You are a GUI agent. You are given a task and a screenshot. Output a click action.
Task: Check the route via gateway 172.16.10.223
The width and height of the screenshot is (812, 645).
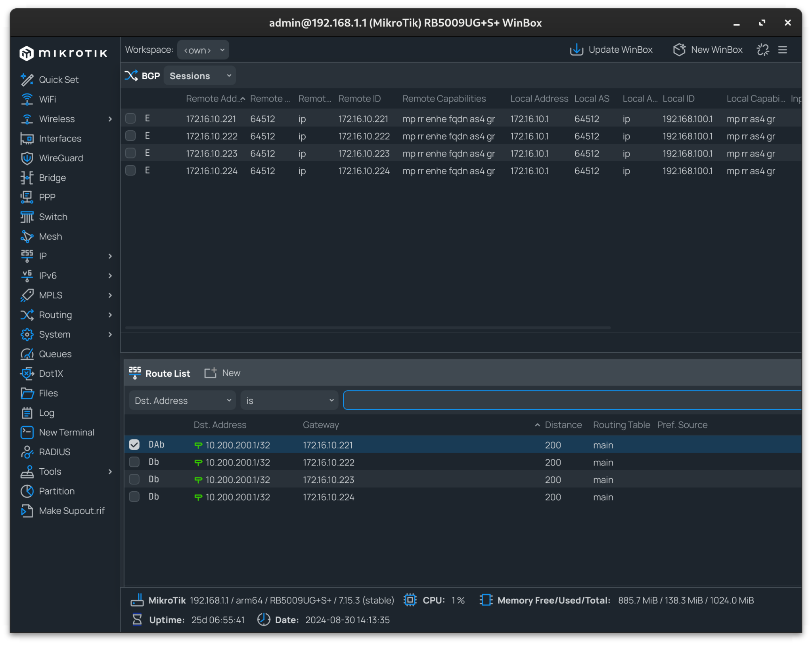pyautogui.click(x=134, y=479)
